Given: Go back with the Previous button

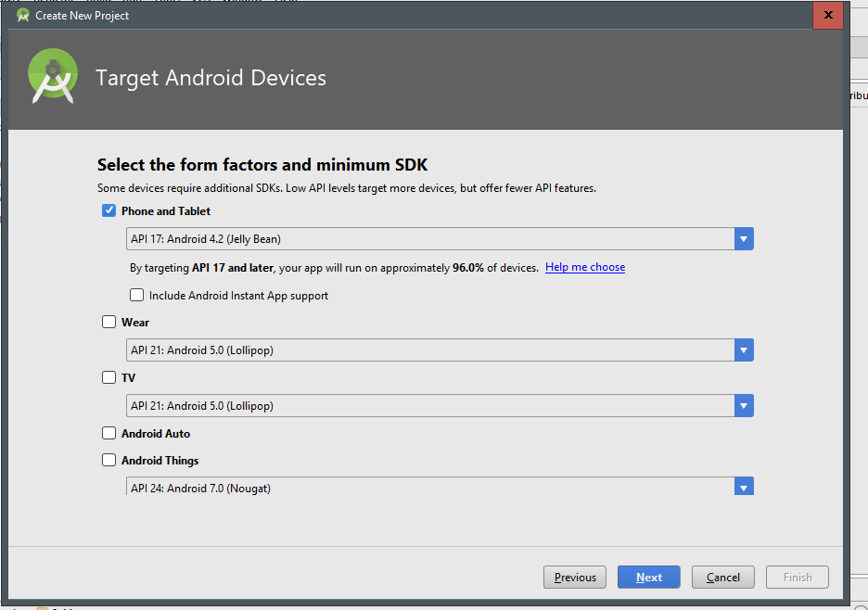Looking at the screenshot, I should point(575,578).
